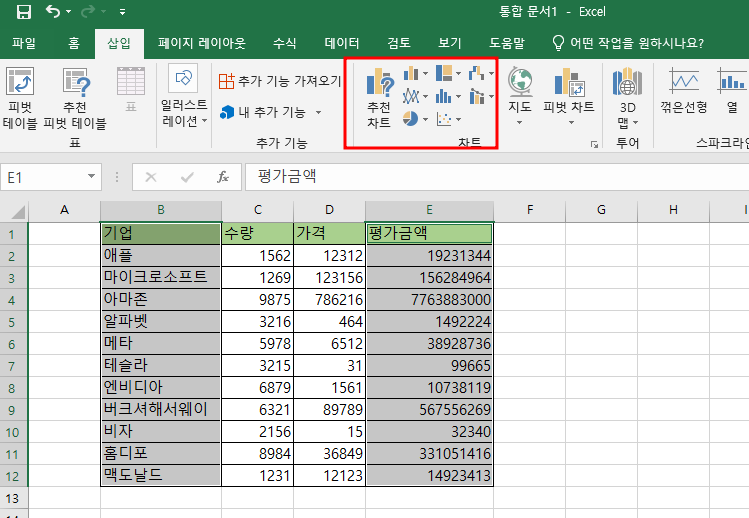Select column header B
This screenshot has width=749, height=518.
(x=161, y=210)
